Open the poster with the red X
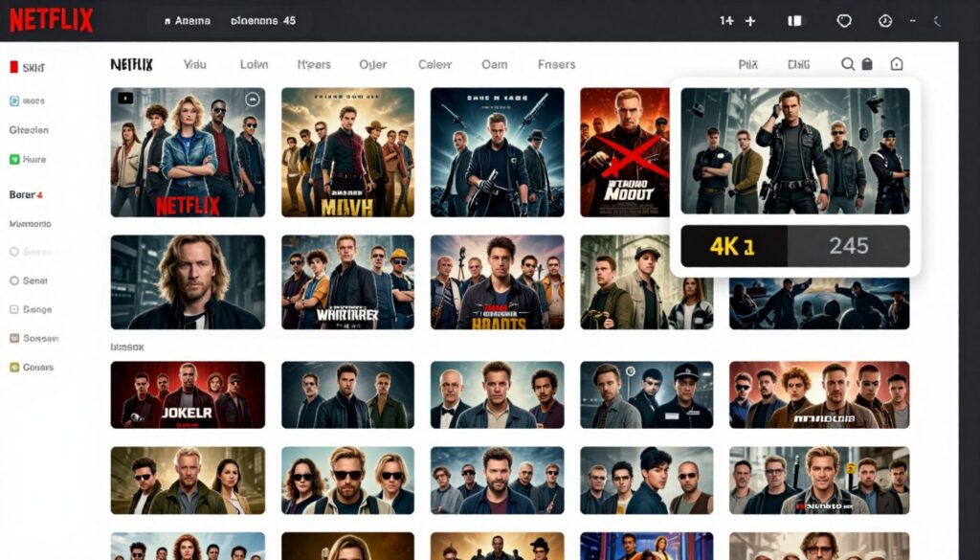 (624, 152)
